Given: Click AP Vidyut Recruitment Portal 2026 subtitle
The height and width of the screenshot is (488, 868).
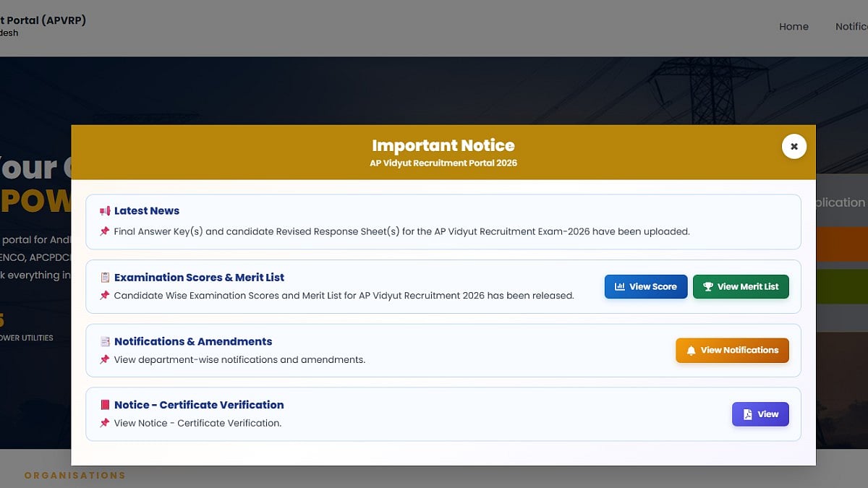Looking at the screenshot, I should pyautogui.click(x=443, y=163).
